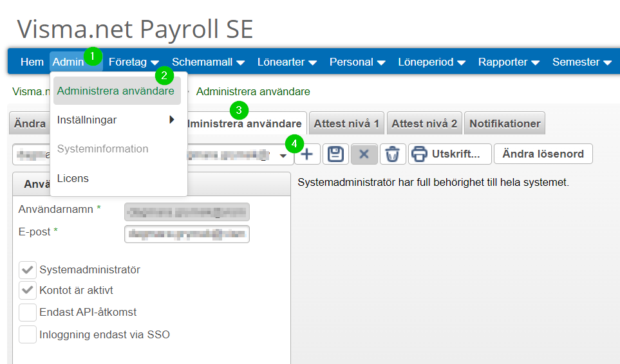Add a new user with the plus icon
Screen dimensions: 620x364
coord(307,154)
